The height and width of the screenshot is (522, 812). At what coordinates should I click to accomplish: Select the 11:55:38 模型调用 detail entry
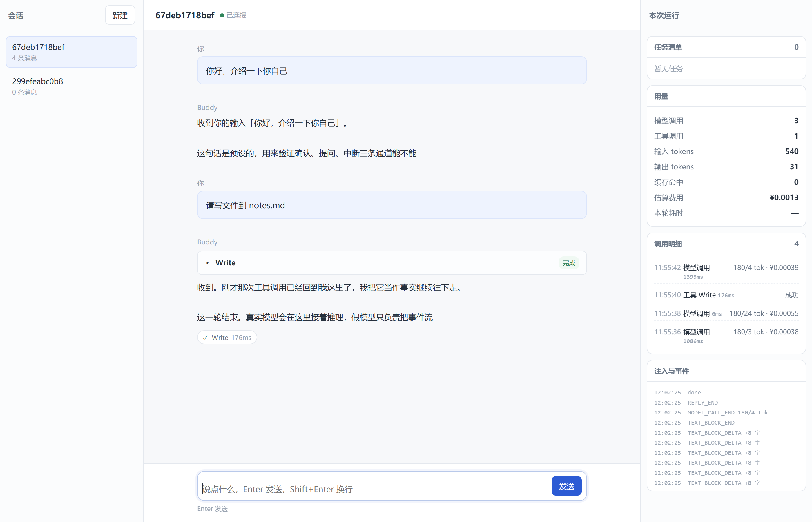pyautogui.click(x=726, y=313)
